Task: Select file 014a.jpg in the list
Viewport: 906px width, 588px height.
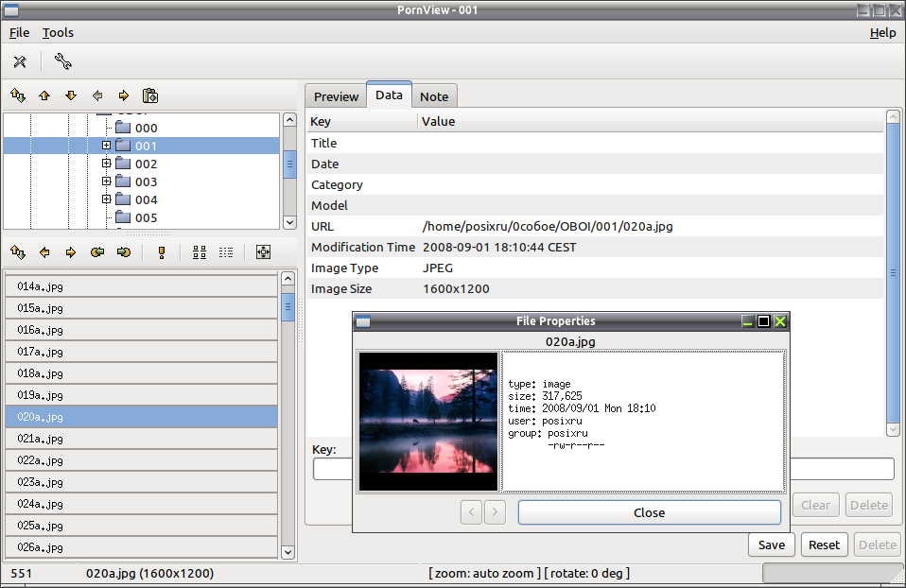Action: 142,286
